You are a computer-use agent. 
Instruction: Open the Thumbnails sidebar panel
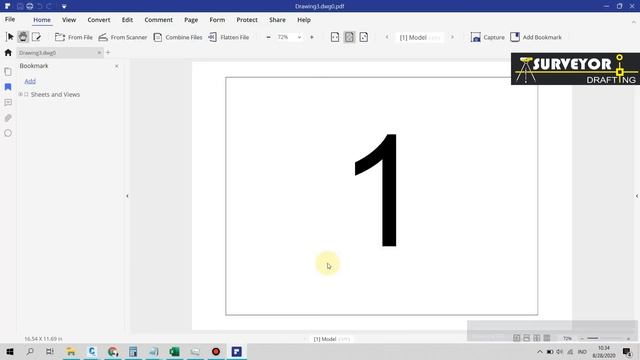(8, 71)
